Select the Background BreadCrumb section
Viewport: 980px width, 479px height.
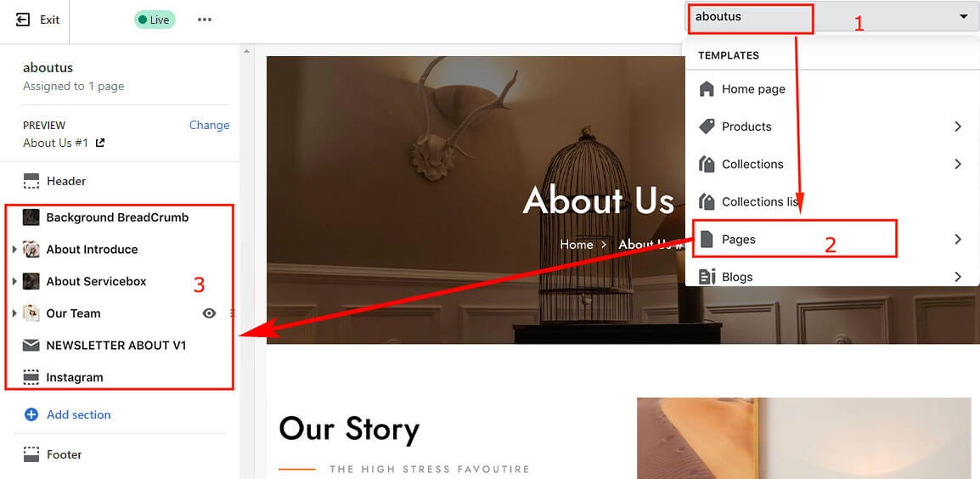point(119,217)
